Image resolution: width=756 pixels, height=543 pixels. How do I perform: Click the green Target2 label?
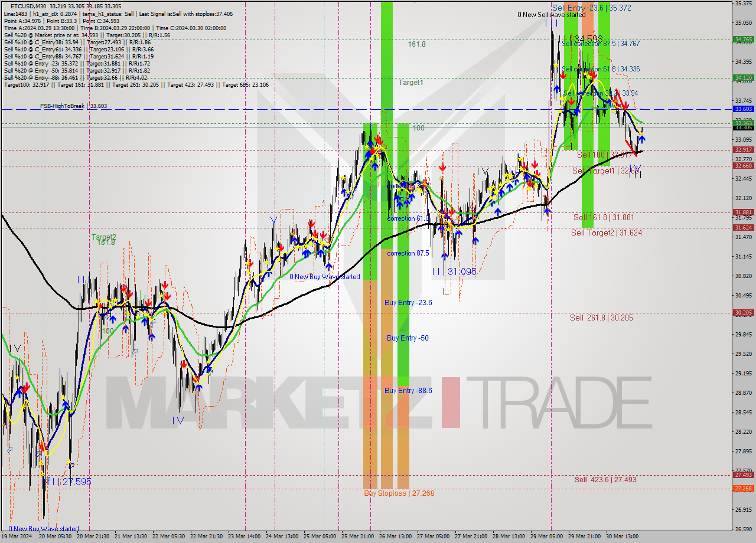(x=103, y=237)
